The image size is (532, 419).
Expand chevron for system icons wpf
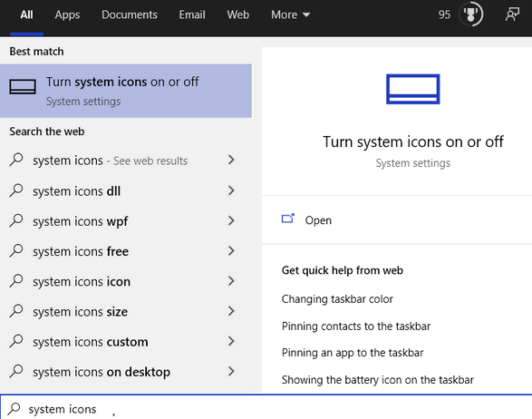pyautogui.click(x=231, y=220)
